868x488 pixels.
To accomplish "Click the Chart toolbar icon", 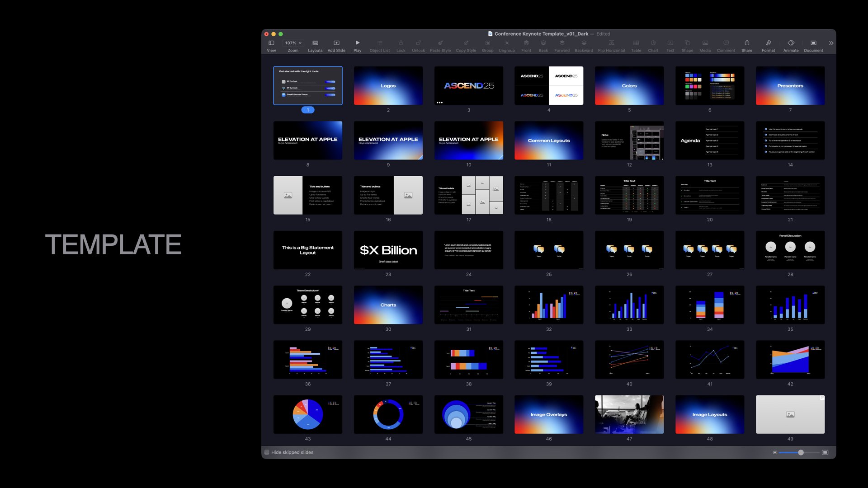I will click(653, 43).
